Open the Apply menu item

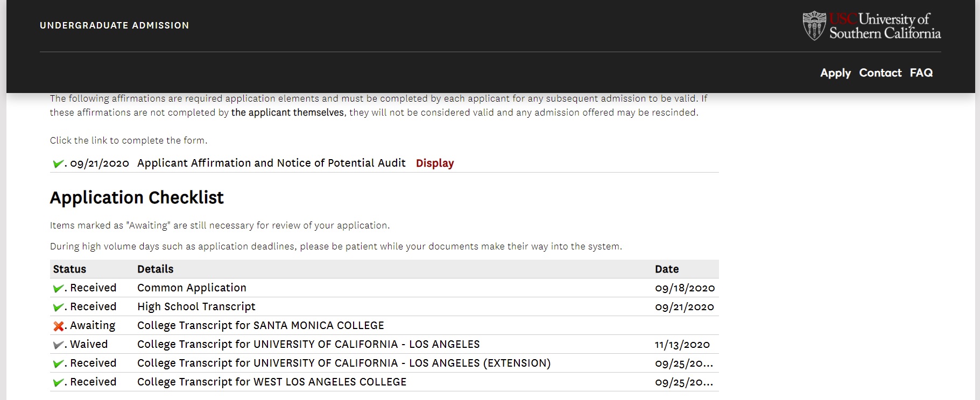[x=835, y=73]
